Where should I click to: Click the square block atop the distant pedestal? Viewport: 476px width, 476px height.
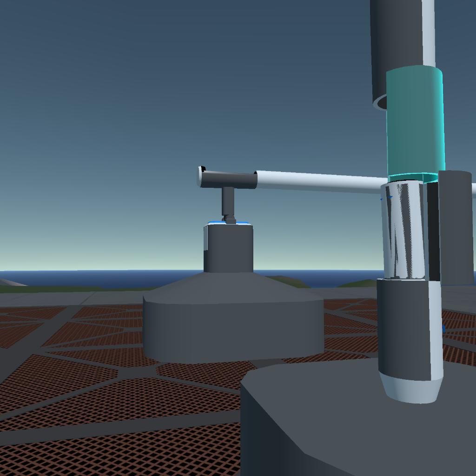tap(228, 249)
